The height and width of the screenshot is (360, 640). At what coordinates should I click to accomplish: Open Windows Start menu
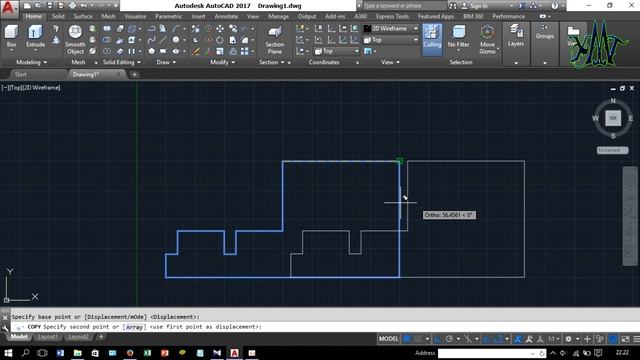[x=8, y=353]
